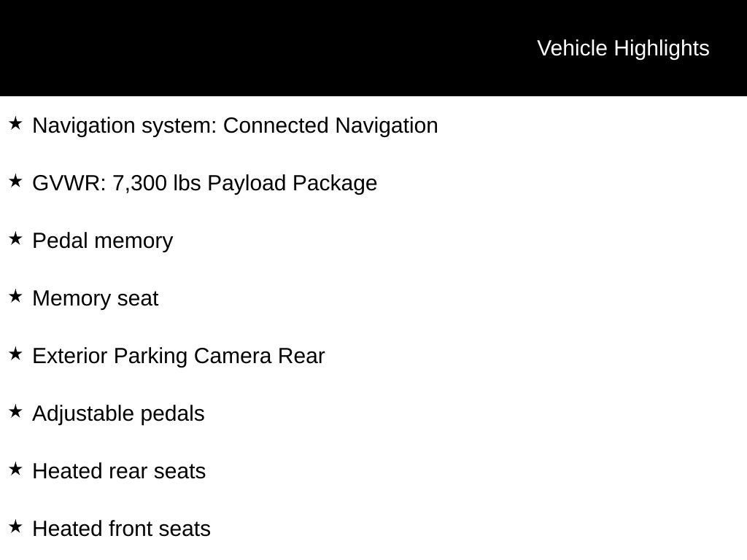Screen dimensions: 747x560
Task: Click the star beside Memory seat
Action: (x=15, y=297)
